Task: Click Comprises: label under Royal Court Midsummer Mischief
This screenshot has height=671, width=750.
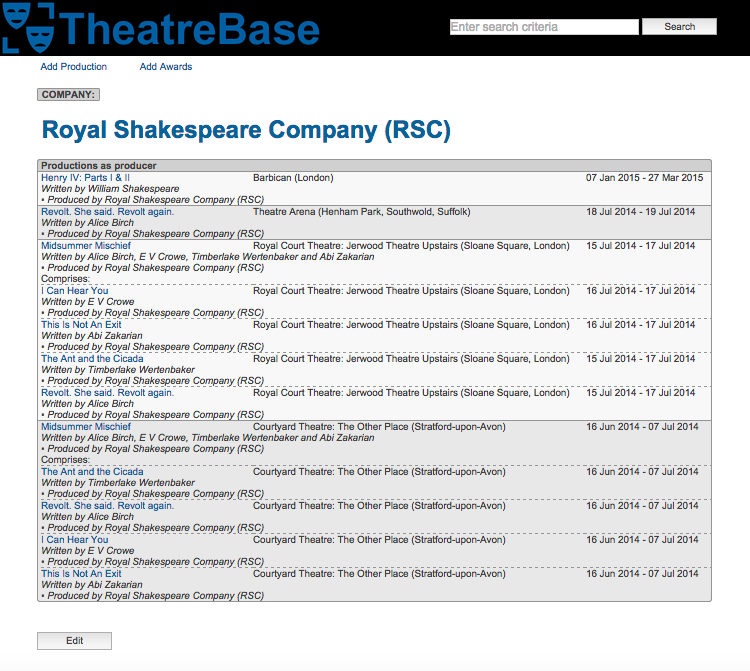Action: coord(66,279)
